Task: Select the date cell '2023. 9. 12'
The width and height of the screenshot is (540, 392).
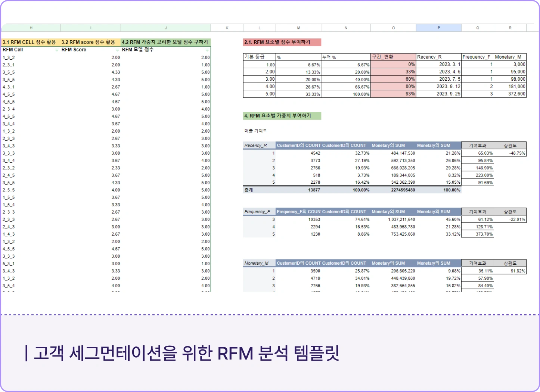Action: pyautogui.click(x=439, y=86)
